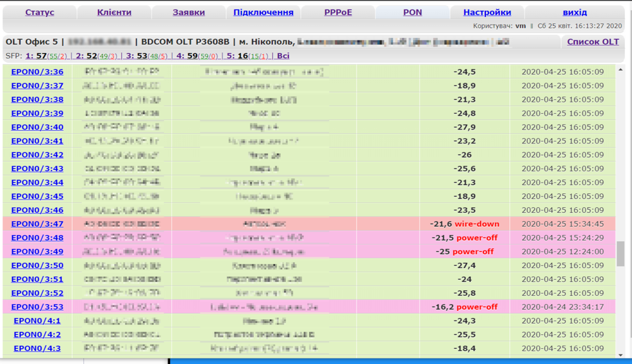Select the PPPoE tab

point(337,13)
